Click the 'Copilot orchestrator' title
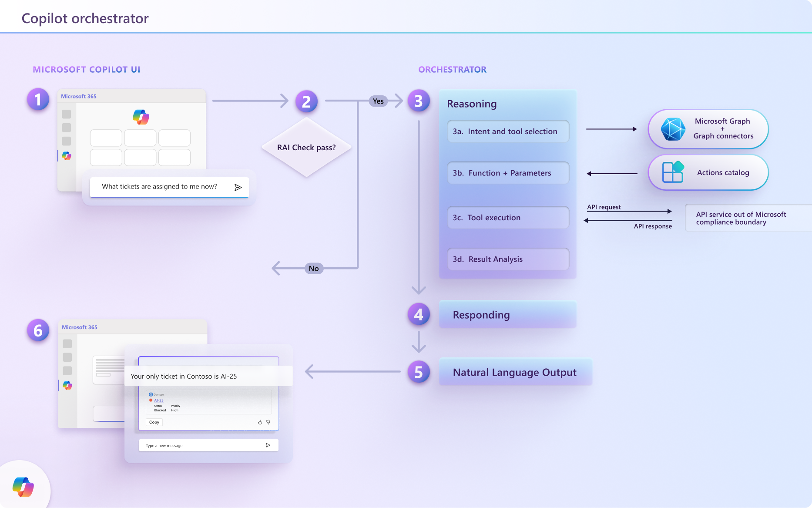This screenshot has width=812, height=508. [85, 18]
